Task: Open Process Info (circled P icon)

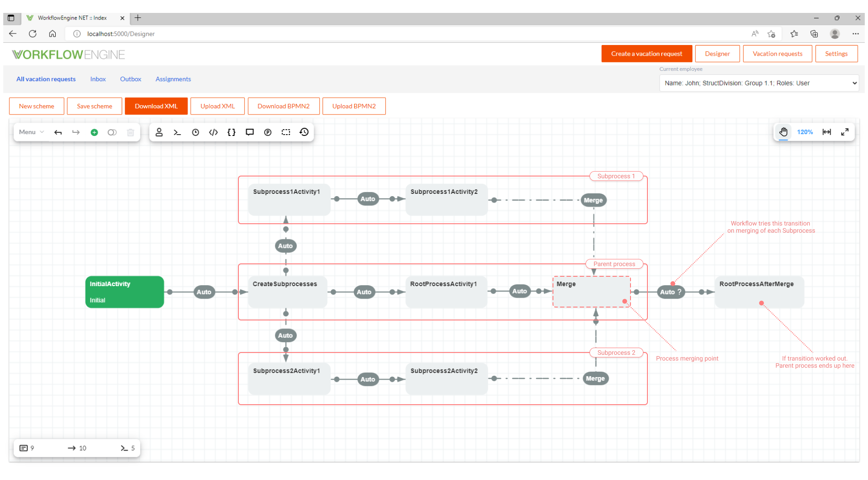Action: (x=268, y=132)
